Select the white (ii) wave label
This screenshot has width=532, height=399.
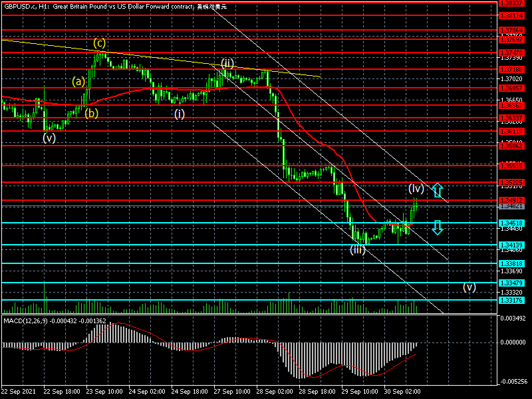227,63
